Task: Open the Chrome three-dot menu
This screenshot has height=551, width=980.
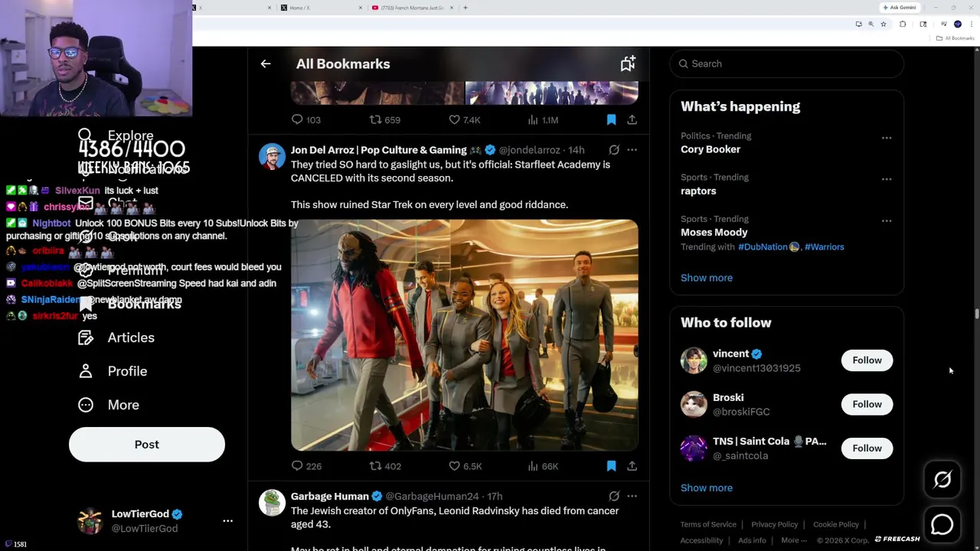Action: [971, 24]
